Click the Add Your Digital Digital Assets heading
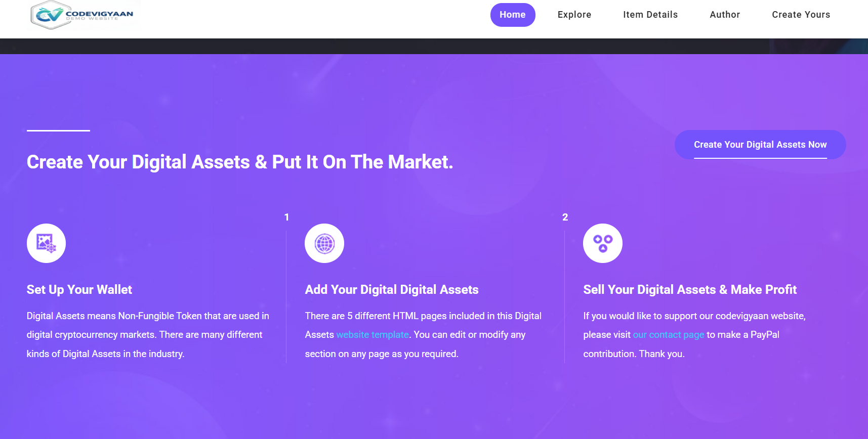The image size is (868, 439). (392, 290)
